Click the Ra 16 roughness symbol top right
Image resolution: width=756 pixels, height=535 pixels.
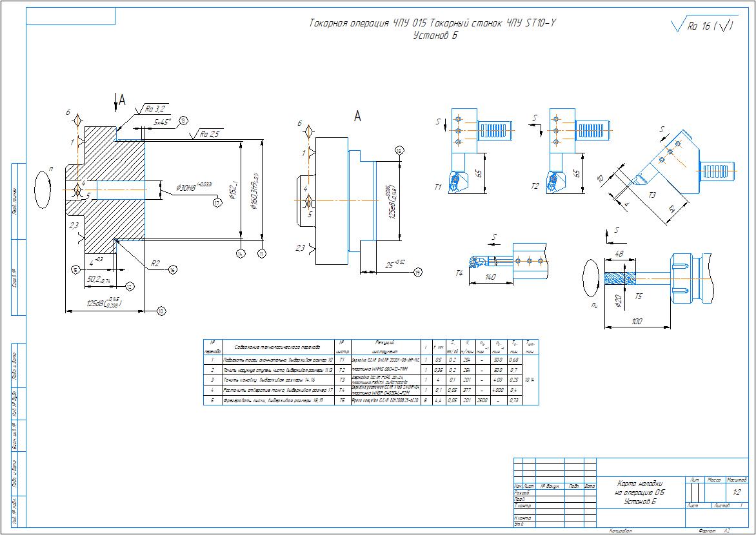tap(704, 25)
